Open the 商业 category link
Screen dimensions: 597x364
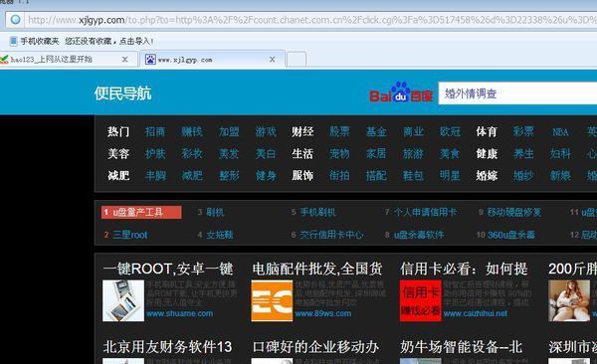click(413, 131)
